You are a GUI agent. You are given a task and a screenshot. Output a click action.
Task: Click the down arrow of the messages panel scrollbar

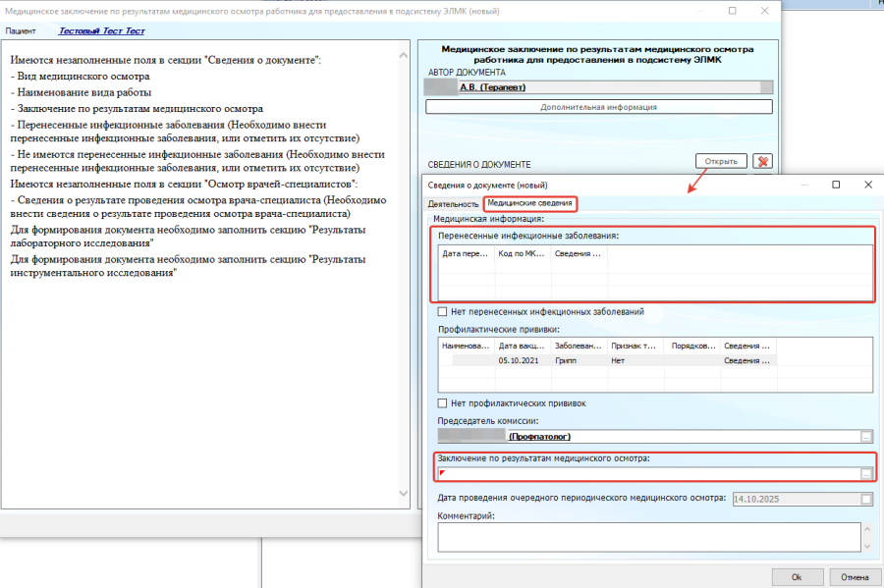click(403, 494)
